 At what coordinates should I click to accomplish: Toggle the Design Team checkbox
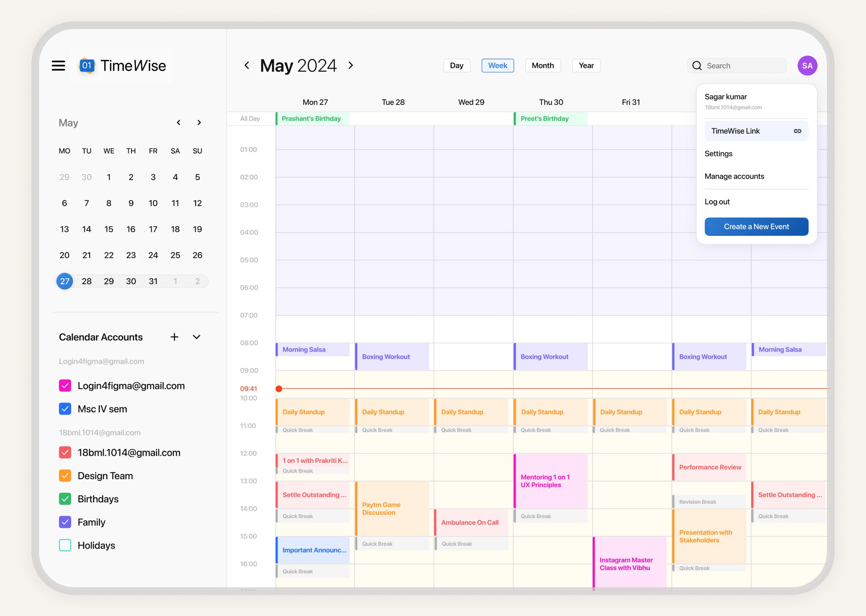[65, 475]
